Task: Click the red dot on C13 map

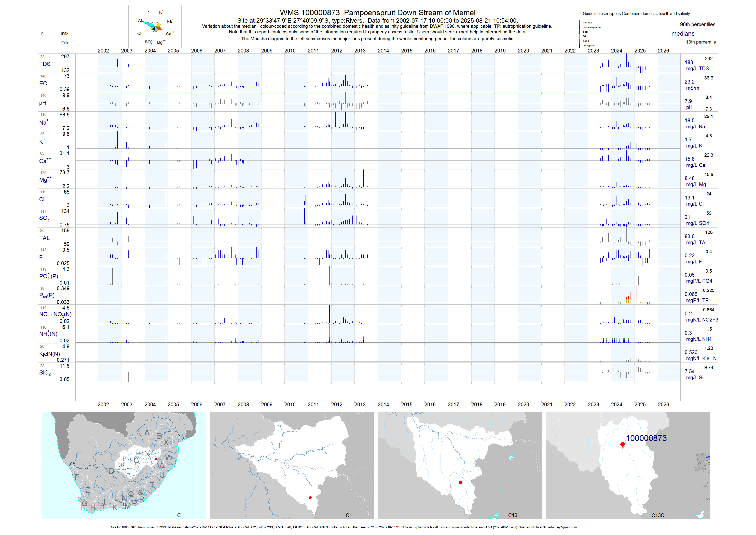Action: (x=460, y=482)
